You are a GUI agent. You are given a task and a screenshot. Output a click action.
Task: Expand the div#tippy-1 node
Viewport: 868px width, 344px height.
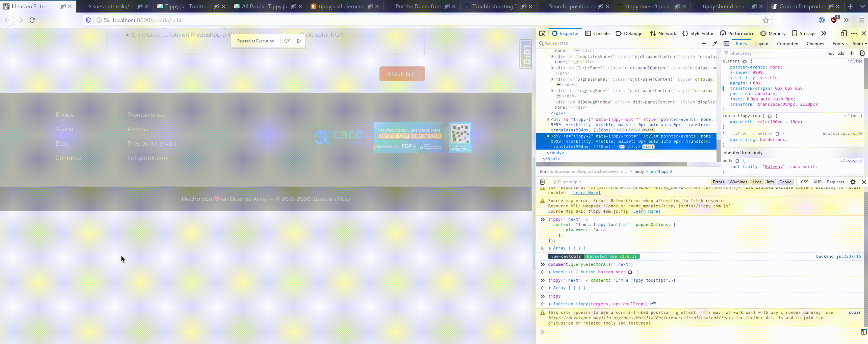(548, 119)
